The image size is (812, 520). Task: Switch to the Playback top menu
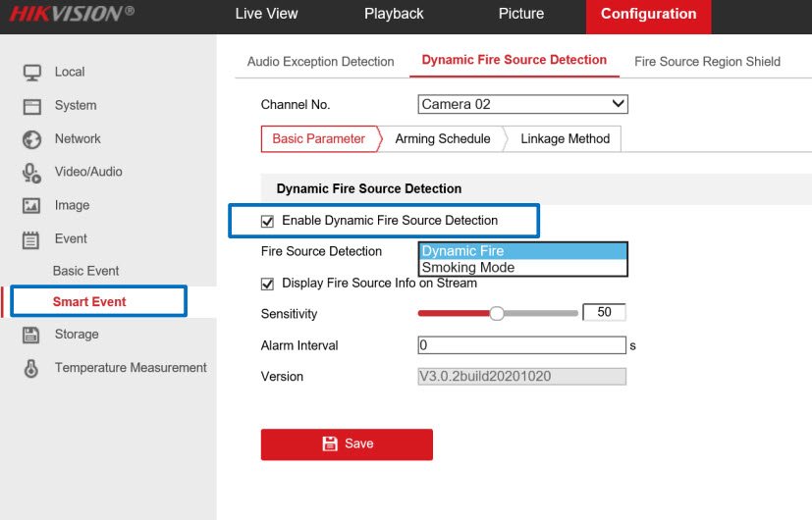[394, 14]
